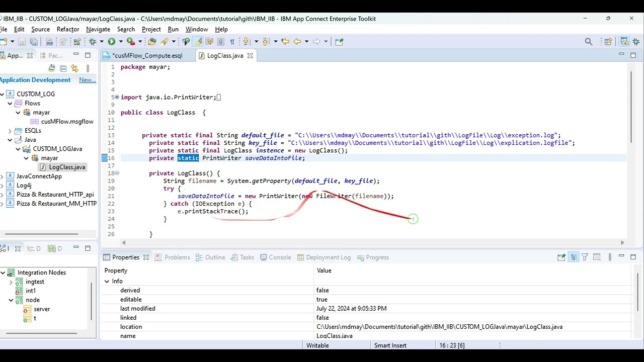The image size is (644, 362).
Task: Click the Next Annotation arrow icon
Action: [246, 42]
